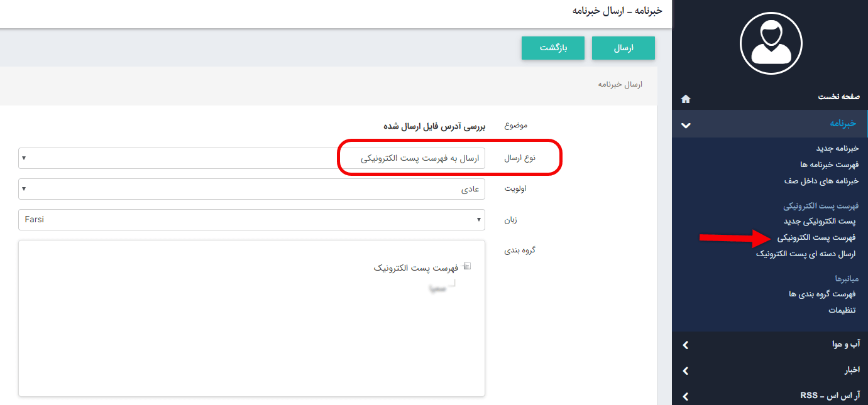This screenshot has height=405, width=868.
Task: Click the profile avatar at the top
Action: [771, 43]
